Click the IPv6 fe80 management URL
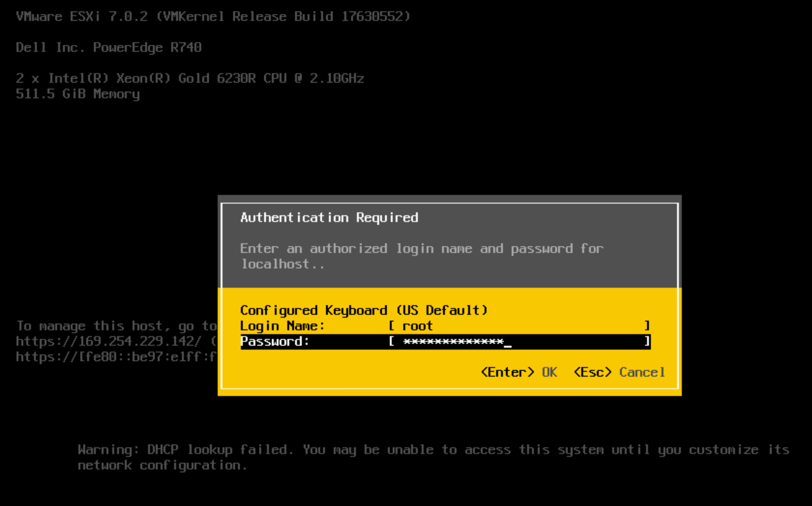Viewport: 812px width, 506px height. [116, 357]
